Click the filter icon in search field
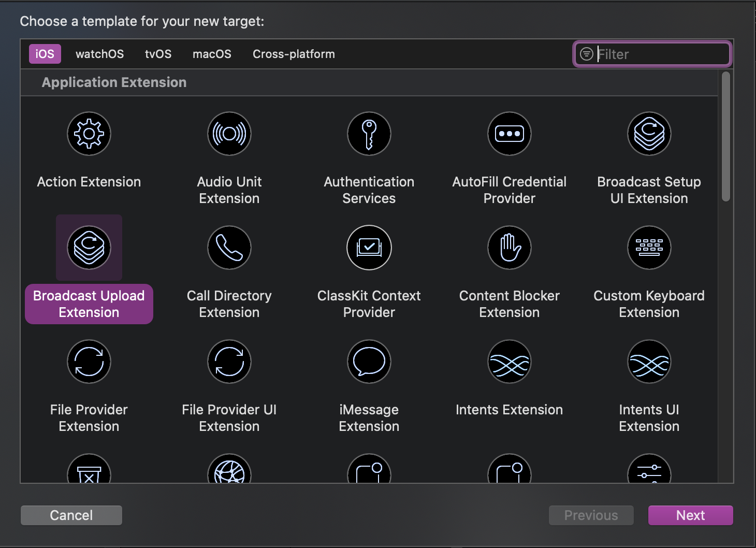756x548 pixels. (x=586, y=54)
